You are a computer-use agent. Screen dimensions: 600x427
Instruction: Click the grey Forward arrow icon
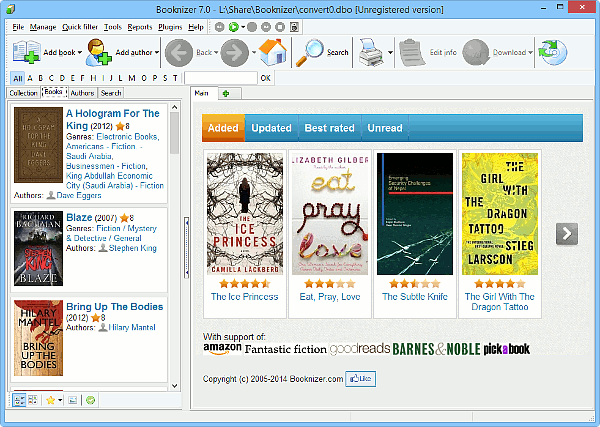click(x=235, y=52)
